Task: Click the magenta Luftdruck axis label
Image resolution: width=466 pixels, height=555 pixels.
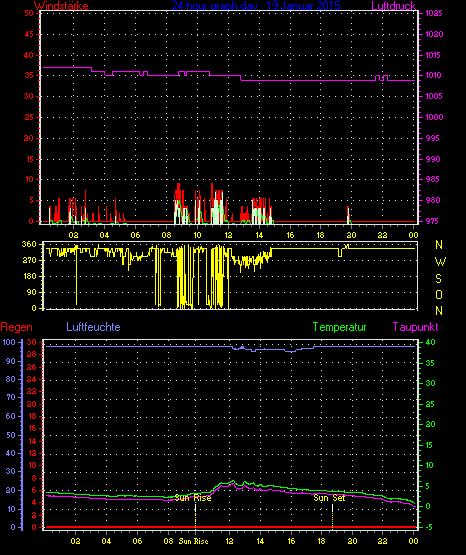Action: tap(393, 6)
